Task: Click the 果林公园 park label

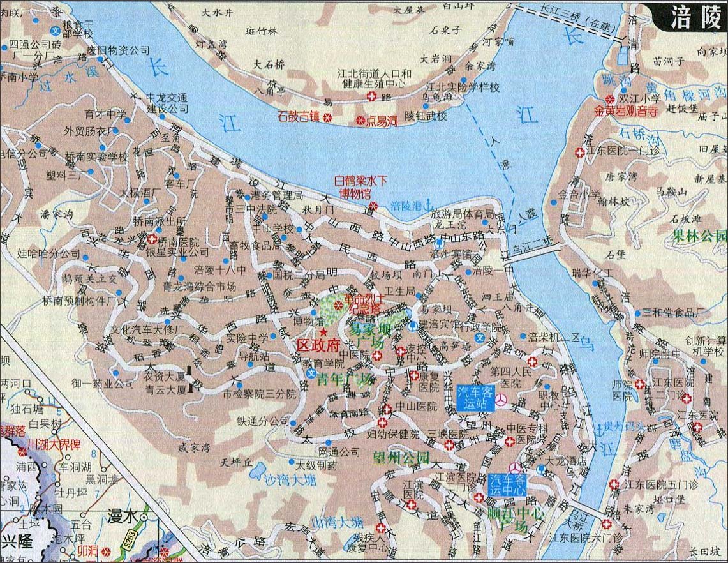Action: pyautogui.click(x=699, y=235)
